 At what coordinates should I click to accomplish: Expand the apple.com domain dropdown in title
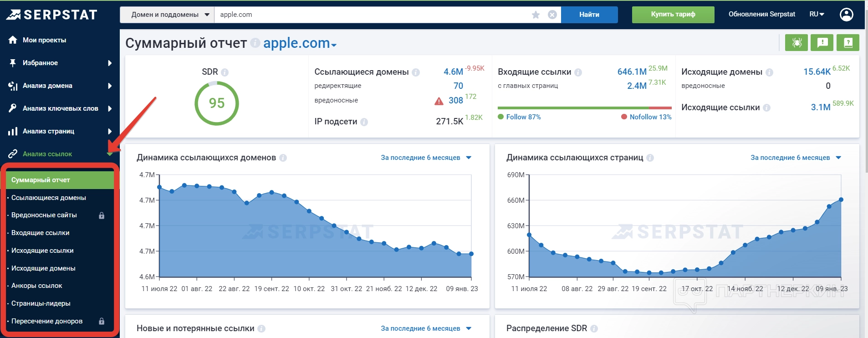300,44
